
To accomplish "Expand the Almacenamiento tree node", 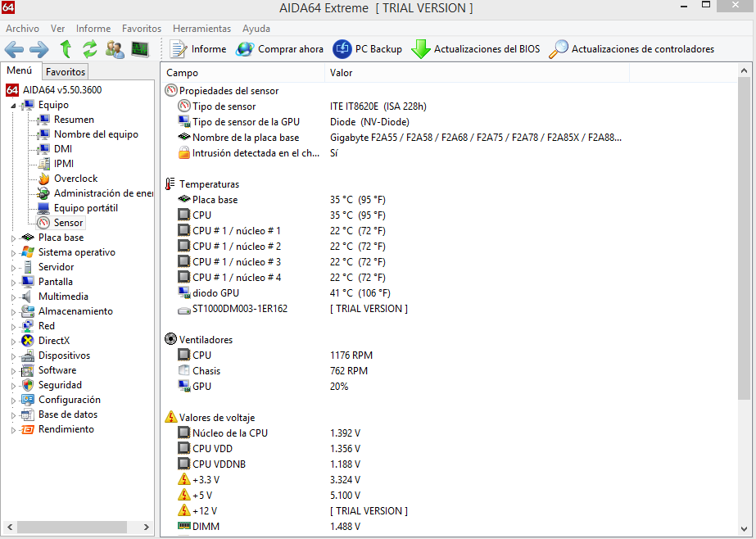I will click(13, 312).
